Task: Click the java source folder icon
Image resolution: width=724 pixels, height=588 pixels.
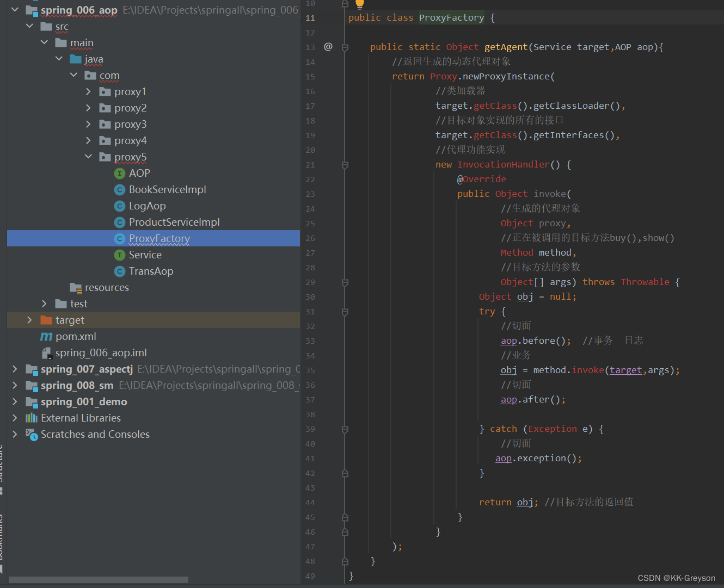Action: coord(76,59)
